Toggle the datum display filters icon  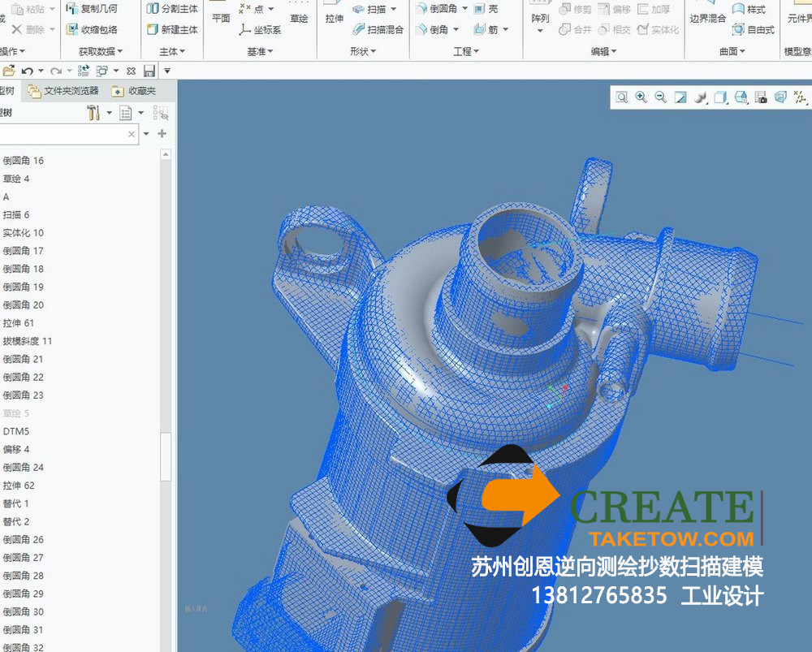[801, 97]
